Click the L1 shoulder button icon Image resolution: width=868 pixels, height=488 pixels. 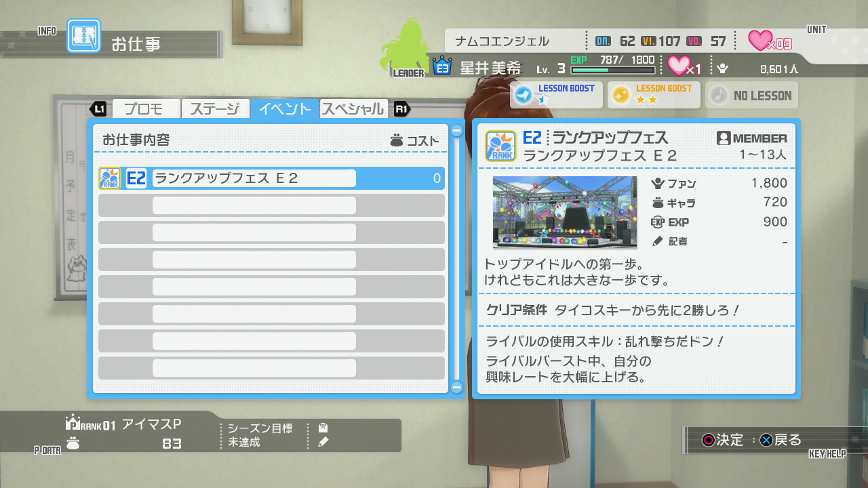click(99, 109)
